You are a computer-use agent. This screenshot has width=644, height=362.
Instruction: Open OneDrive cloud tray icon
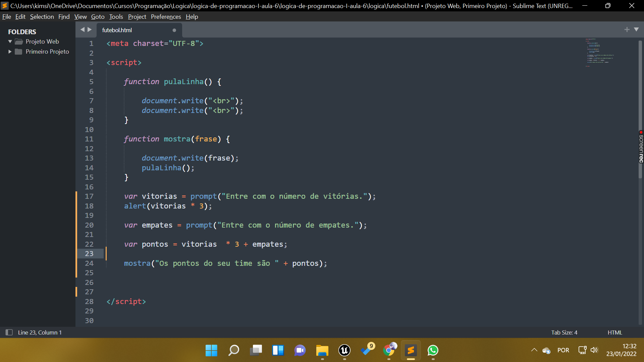click(546, 351)
